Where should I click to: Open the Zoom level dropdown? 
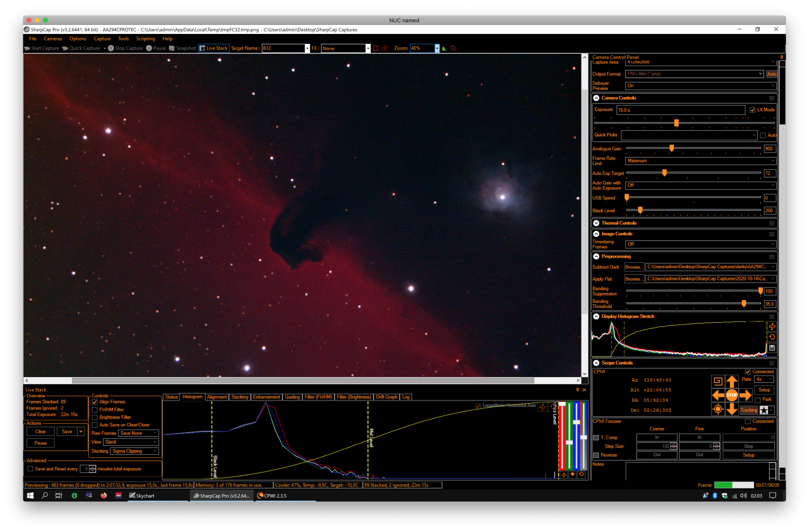point(437,48)
